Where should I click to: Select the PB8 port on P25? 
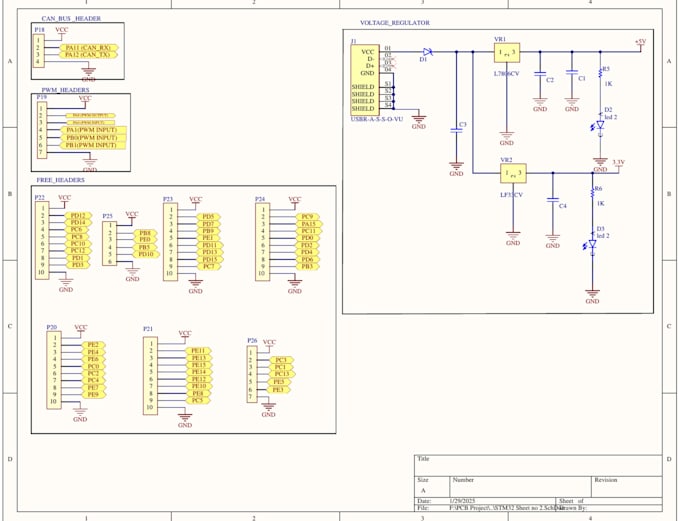pos(145,233)
